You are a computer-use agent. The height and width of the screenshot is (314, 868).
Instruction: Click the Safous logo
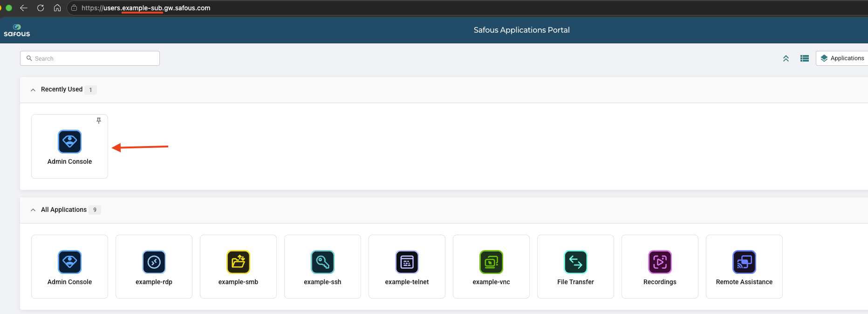click(17, 30)
